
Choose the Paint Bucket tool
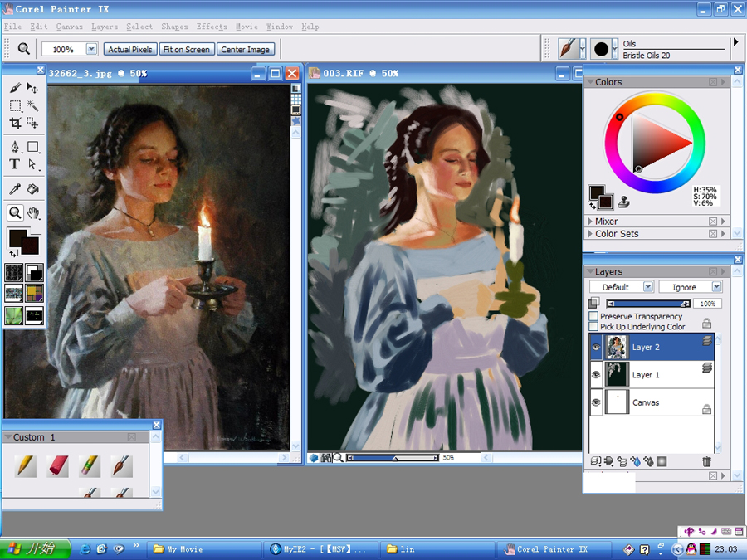tap(32, 189)
